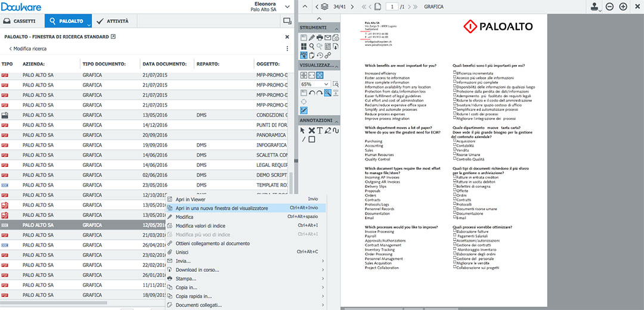The height and width of the screenshot is (310, 644).
Task: Open the three-dot options menu of results
Action: pyautogui.click(x=287, y=48)
